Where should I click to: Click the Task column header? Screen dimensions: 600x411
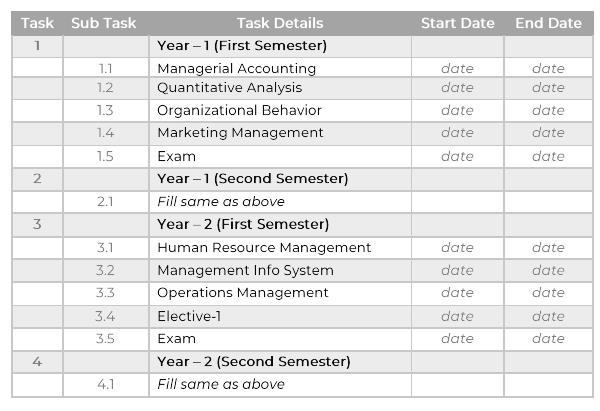(x=37, y=23)
